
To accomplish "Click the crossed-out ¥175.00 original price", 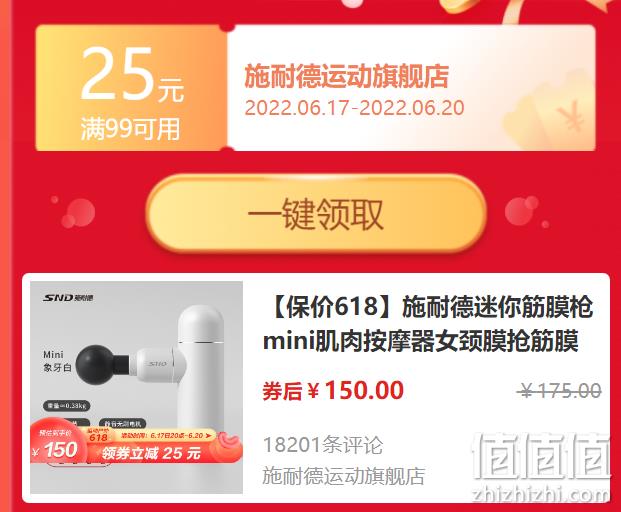I will [x=561, y=391].
